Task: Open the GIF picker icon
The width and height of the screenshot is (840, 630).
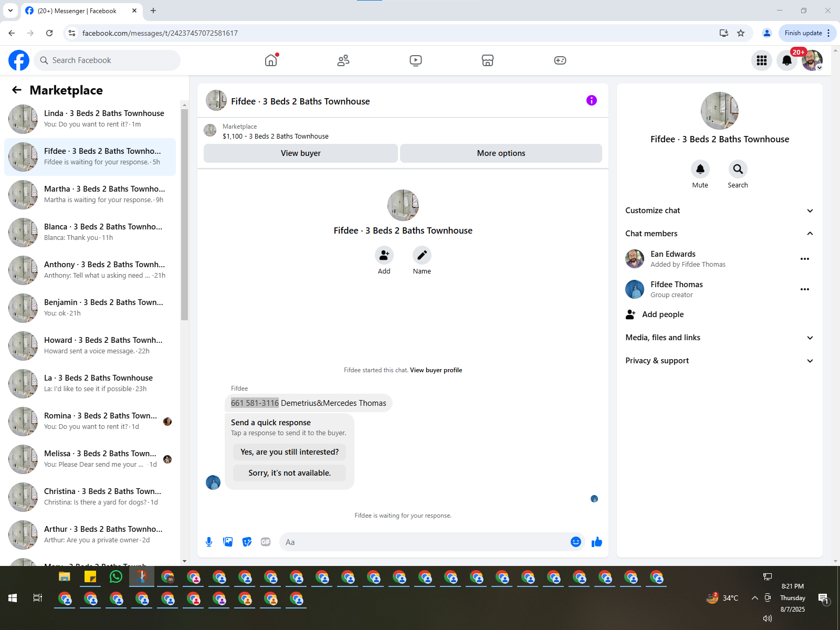Action: point(266,542)
